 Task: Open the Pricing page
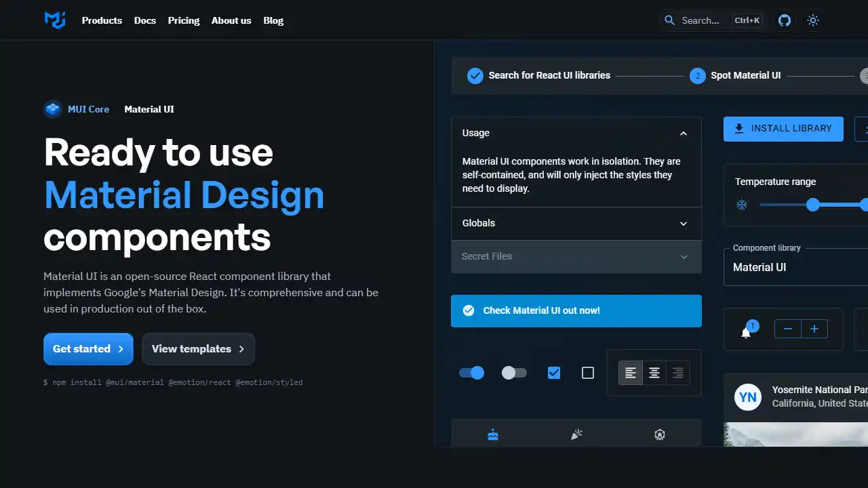[x=184, y=20]
